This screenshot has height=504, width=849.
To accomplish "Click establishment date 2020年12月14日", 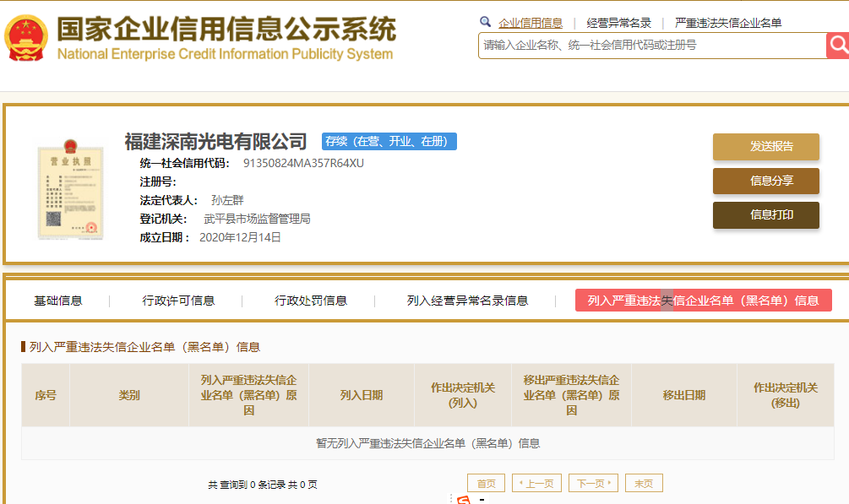I will [x=240, y=237].
